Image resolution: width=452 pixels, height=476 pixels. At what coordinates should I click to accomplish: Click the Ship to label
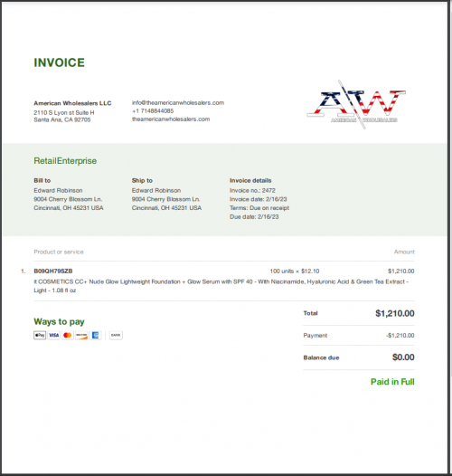coord(142,180)
